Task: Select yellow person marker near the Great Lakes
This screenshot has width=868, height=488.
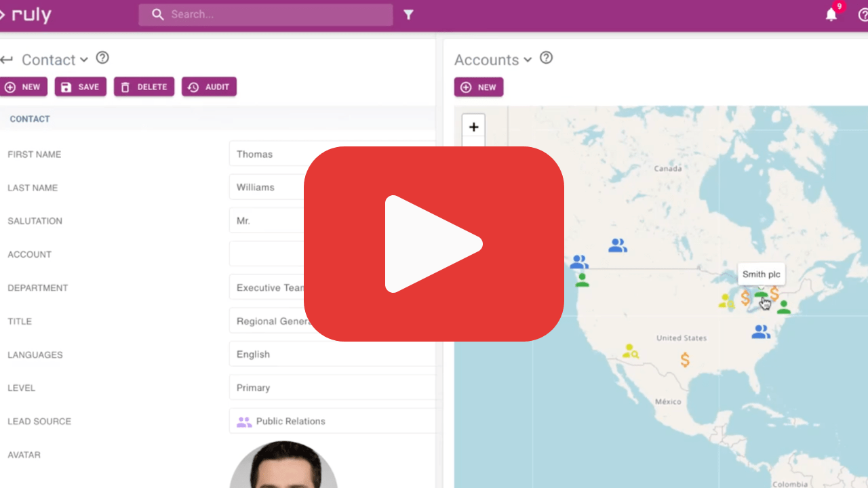Action: (x=726, y=301)
